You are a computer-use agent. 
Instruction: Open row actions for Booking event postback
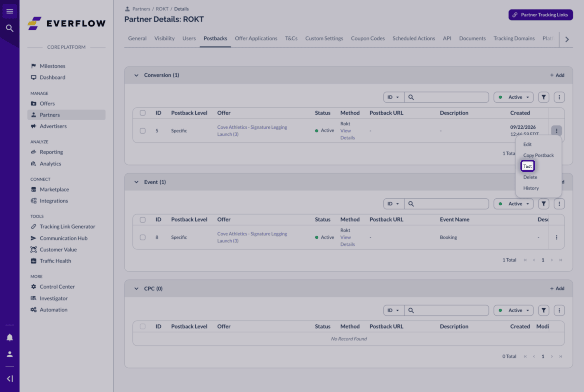click(556, 237)
